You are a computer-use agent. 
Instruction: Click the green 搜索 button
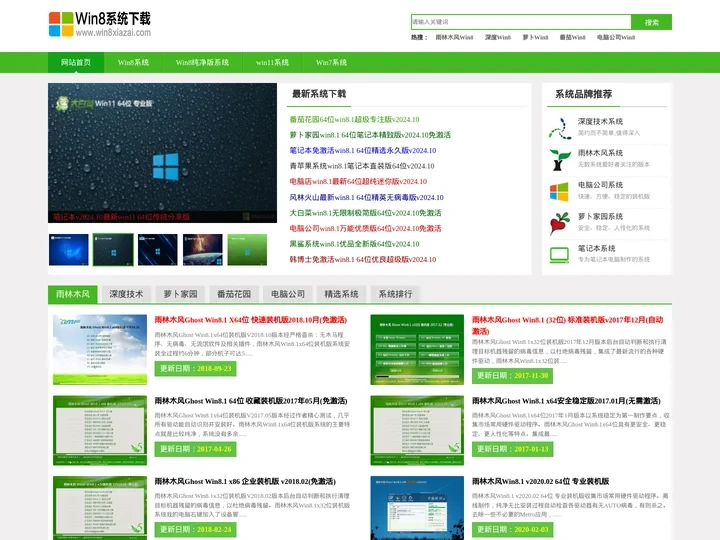pyautogui.click(x=651, y=22)
